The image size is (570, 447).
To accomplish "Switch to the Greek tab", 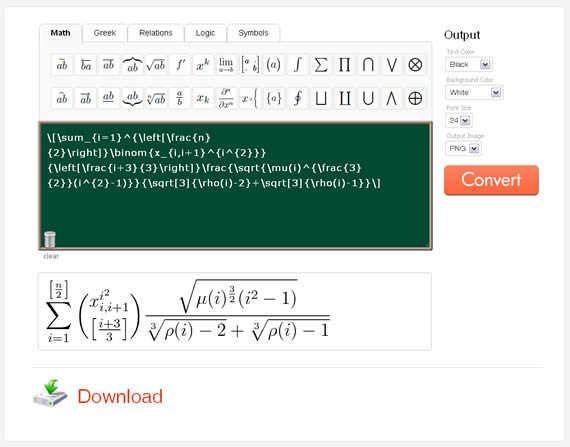I will 105,33.
